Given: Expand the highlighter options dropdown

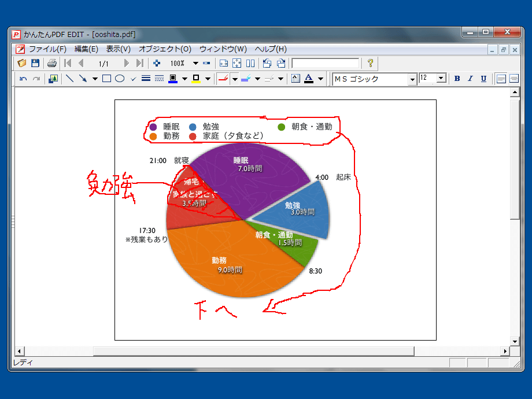Looking at the screenshot, I should point(257,79).
